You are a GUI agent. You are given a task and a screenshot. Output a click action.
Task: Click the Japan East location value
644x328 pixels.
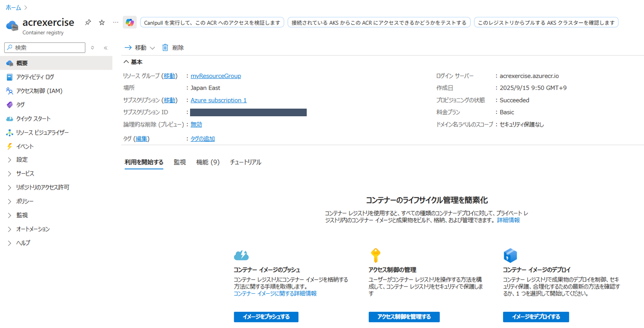pos(205,88)
